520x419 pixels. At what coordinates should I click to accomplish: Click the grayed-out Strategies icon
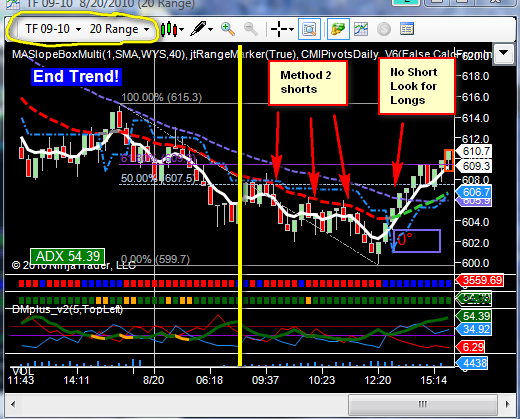click(x=384, y=29)
